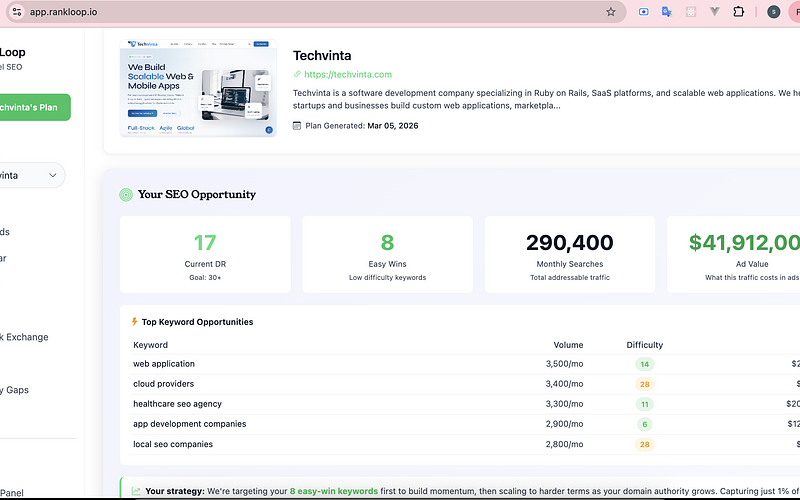Viewport: 800px width, 500px height.
Task: Expand the Techvinta site selector dropdown
Action: point(32,175)
